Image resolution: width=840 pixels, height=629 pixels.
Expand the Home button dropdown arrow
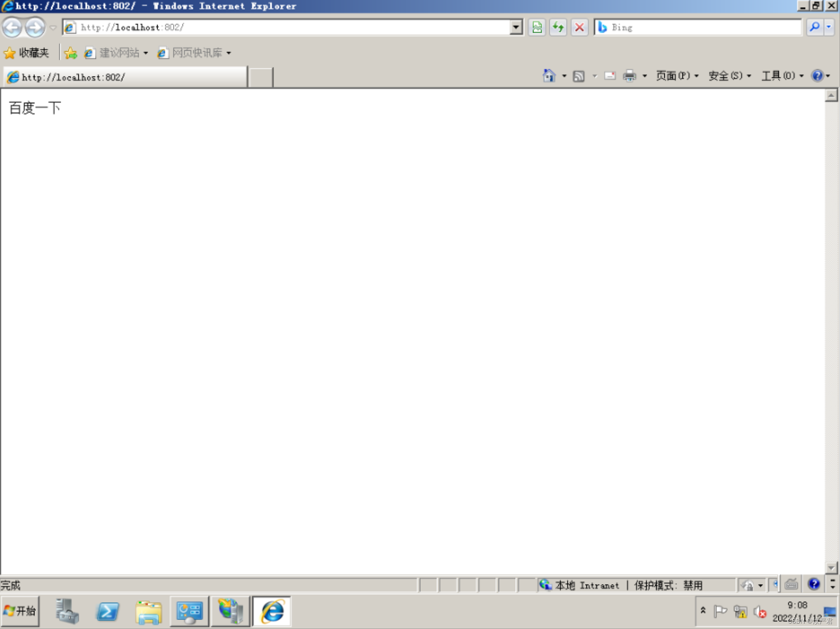coord(564,76)
